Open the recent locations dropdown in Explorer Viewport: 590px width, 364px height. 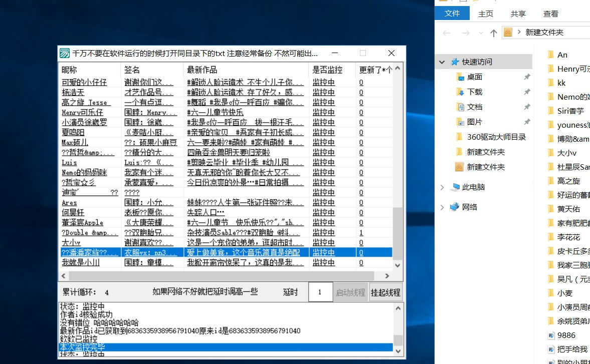481,33
